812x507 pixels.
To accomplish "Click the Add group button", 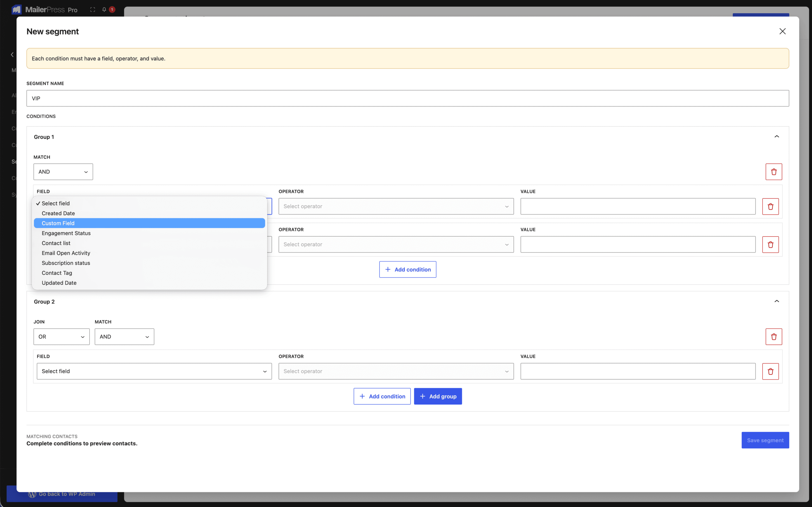I will (438, 396).
